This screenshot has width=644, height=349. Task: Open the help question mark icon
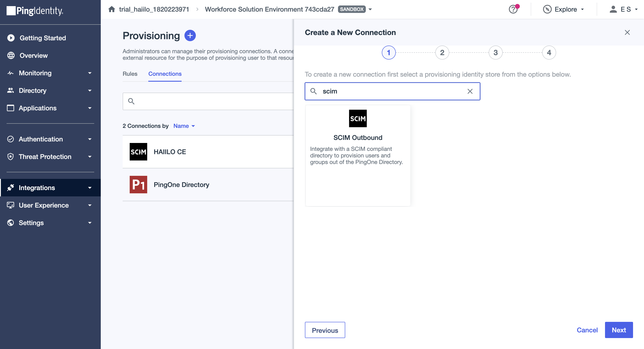[x=513, y=9]
